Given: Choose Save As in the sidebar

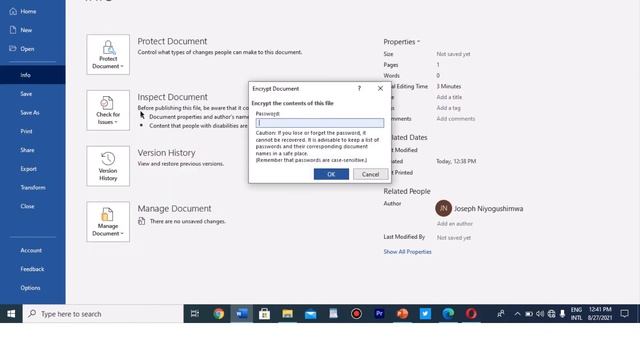Looking at the screenshot, I should (30, 113).
